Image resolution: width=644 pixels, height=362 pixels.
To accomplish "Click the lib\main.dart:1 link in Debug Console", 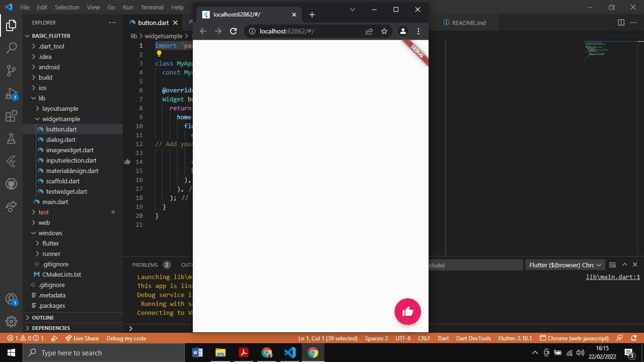I will pos(613,277).
